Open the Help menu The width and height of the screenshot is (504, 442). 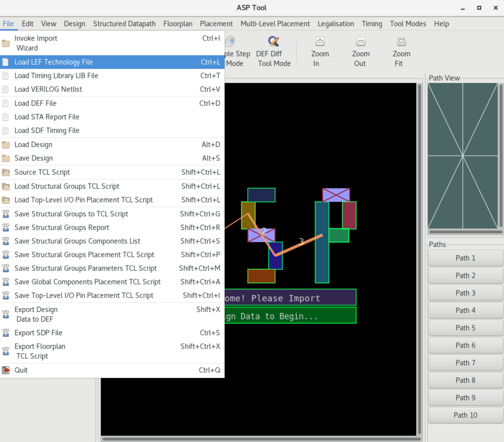tap(441, 24)
